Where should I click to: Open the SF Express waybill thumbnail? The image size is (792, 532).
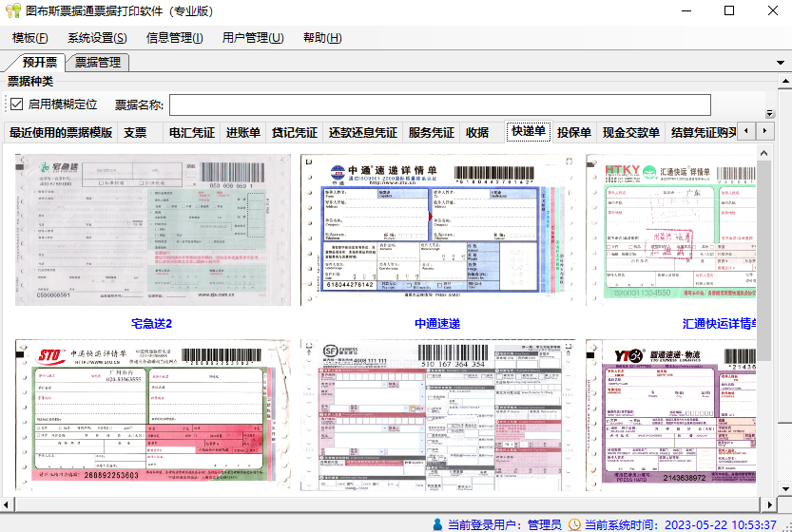point(438,415)
